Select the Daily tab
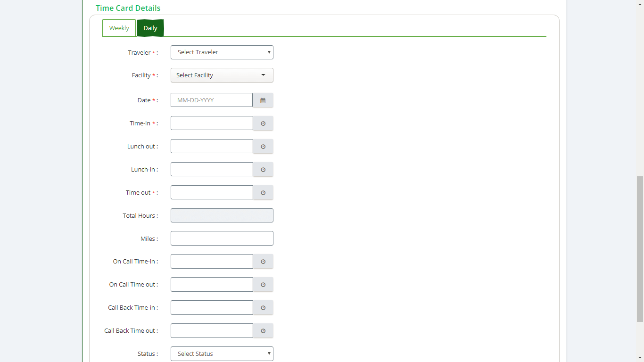Viewport: 644px width, 362px height. pos(150,28)
